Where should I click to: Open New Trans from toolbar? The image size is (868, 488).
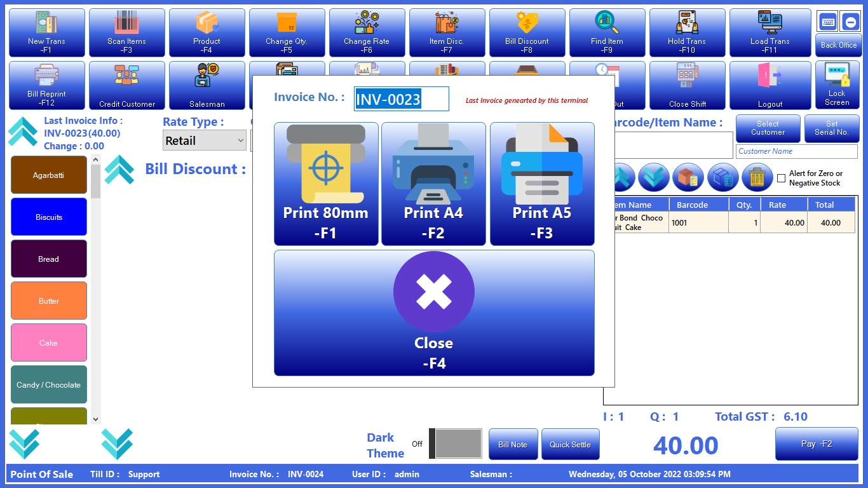pyautogui.click(x=46, y=32)
